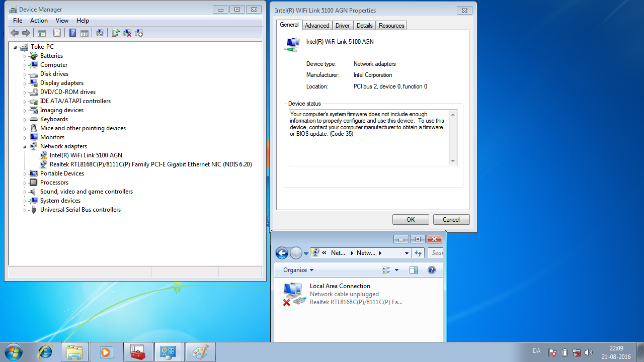Image resolution: width=644 pixels, height=362 pixels.
Task: Open Properties from the Device Manager toolbar
Action: point(57,33)
